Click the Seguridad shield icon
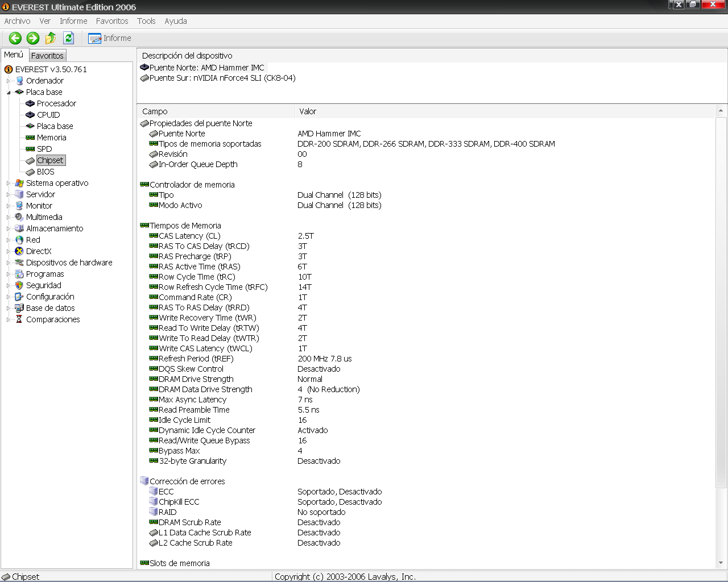The height and width of the screenshot is (582, 728). click(20, 285)
